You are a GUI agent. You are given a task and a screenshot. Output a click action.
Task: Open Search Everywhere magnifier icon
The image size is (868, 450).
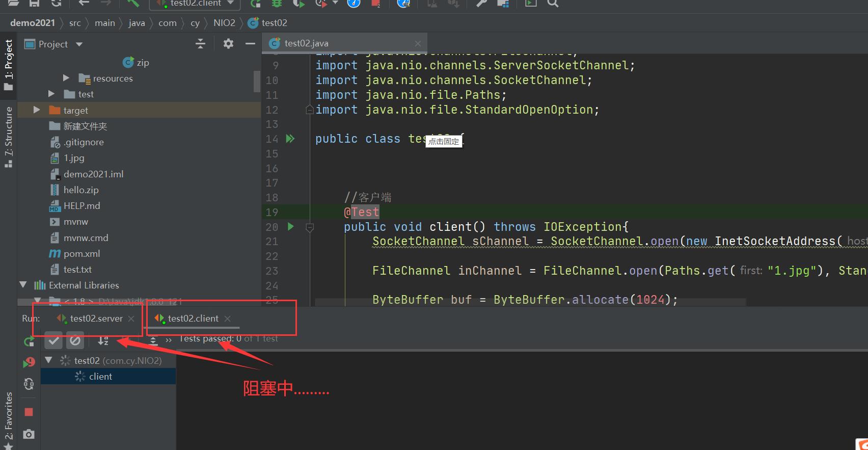click(x=553, y=3)
